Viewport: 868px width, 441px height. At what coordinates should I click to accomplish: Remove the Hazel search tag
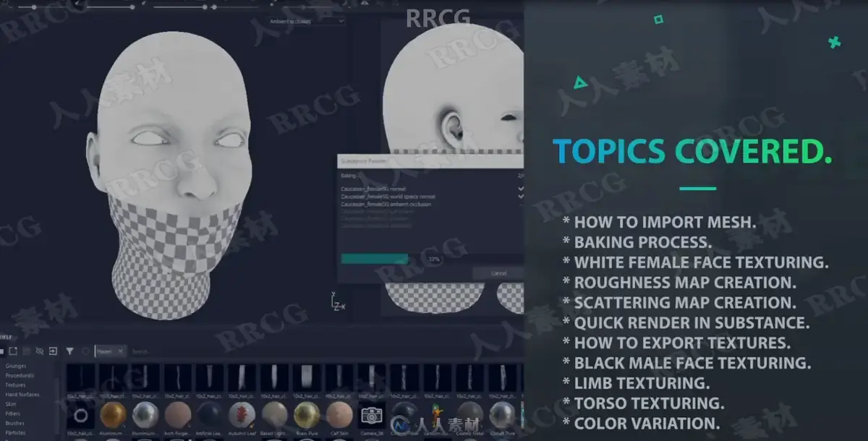tap(120, 351)
